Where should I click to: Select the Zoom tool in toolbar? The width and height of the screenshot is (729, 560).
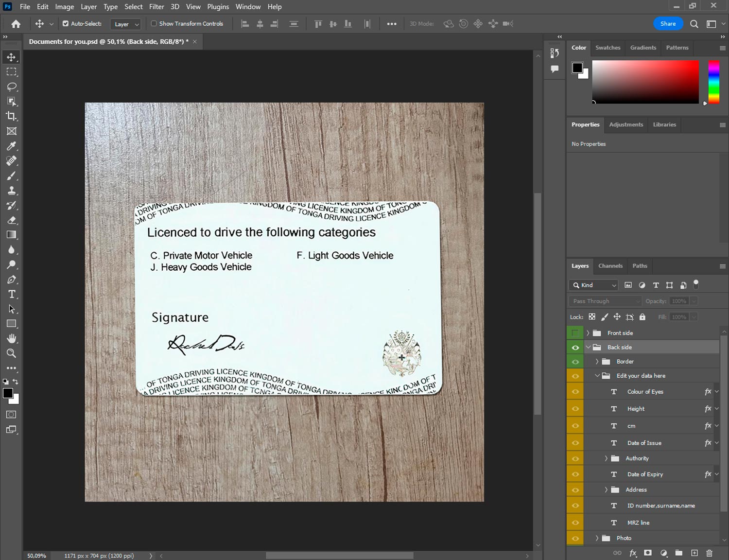pos(11,353)
